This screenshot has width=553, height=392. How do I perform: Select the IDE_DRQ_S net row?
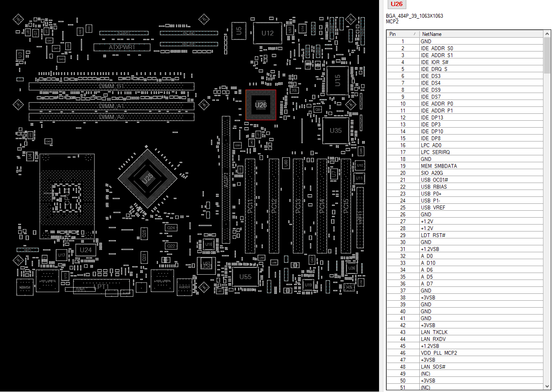click(x=465, y=69)
